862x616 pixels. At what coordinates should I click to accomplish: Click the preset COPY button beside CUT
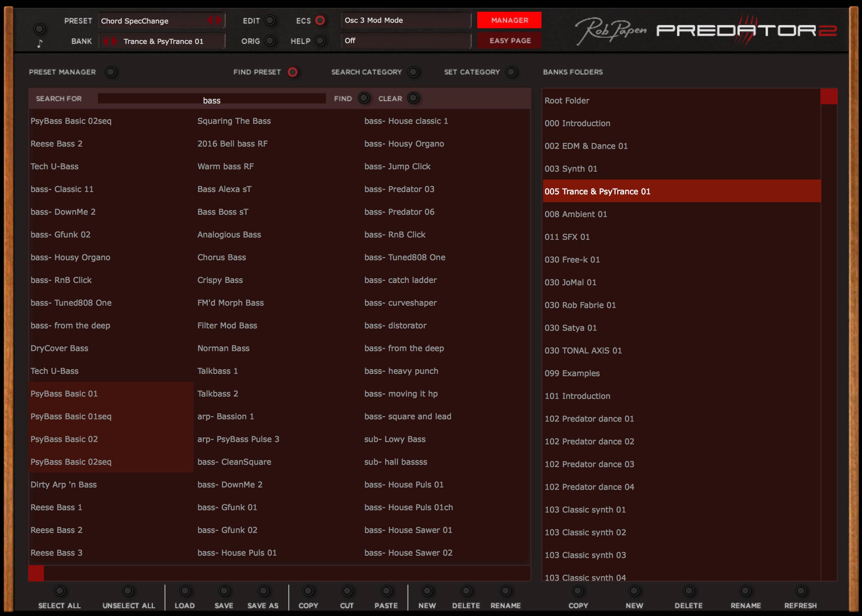[308, 591]
